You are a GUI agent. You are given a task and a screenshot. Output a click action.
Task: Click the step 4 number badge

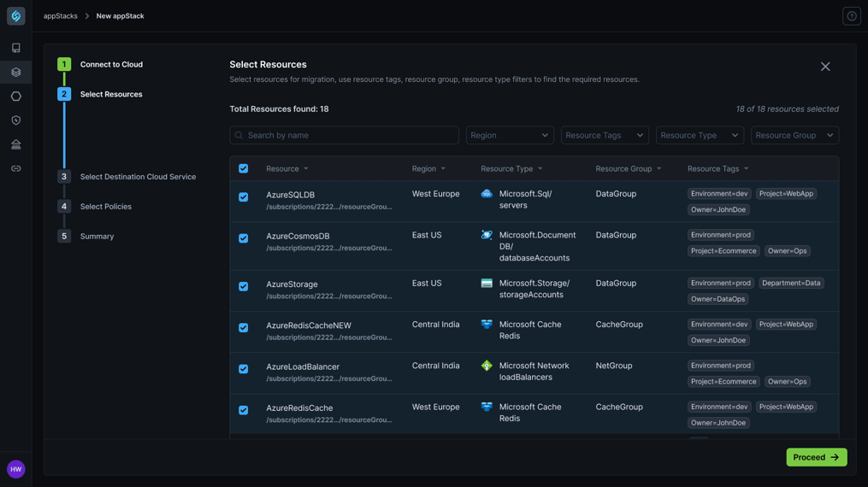coord(64,206)
